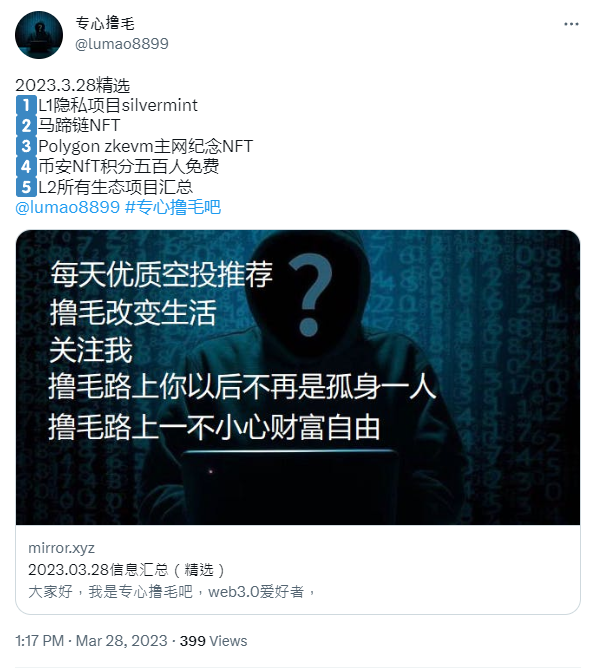Click the question mark on hooded figure
This screenshot has width=596, height=671.
point(311,294)
